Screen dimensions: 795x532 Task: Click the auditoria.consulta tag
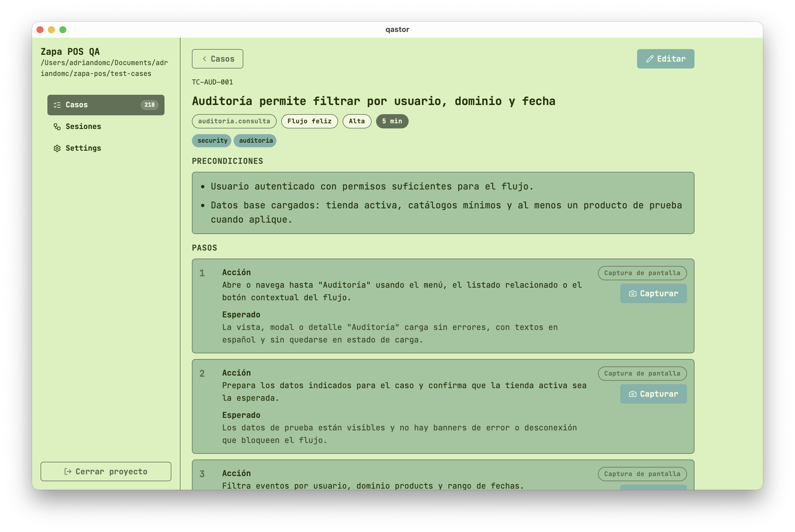(x=234, y=121)
